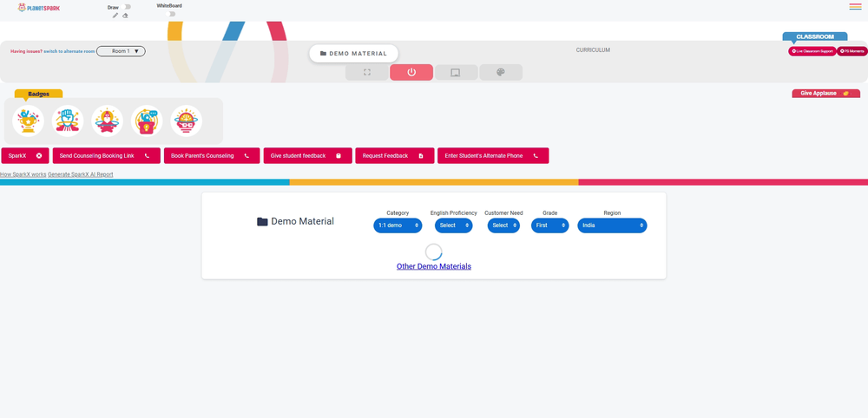Click Give student feedback button

(308, 156)
